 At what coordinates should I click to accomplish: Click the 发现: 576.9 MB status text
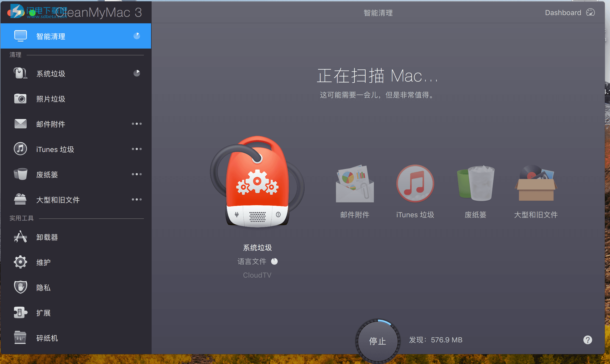(436, 340)
